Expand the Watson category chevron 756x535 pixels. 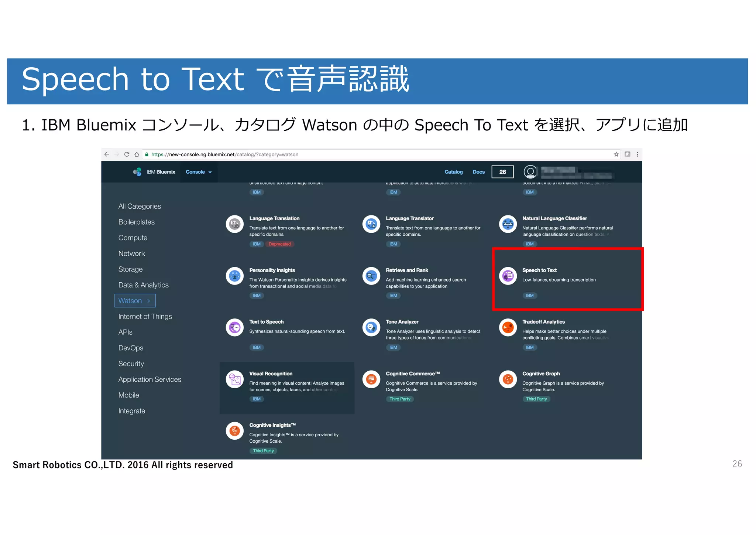[148, 301]
